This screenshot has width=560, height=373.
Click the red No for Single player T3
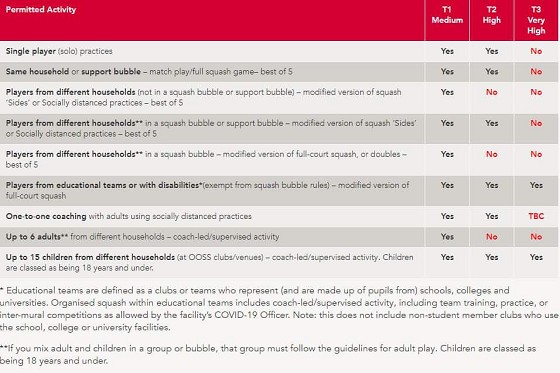point(536,51)
